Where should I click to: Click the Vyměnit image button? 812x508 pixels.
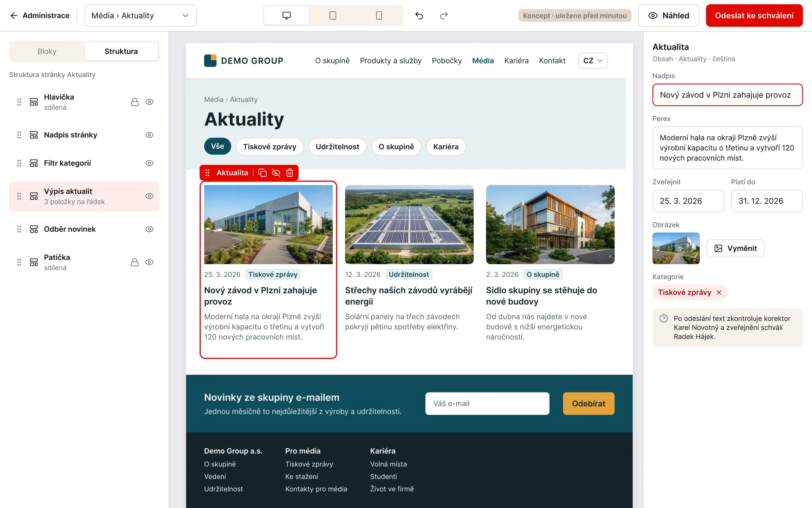pos(735,248)
